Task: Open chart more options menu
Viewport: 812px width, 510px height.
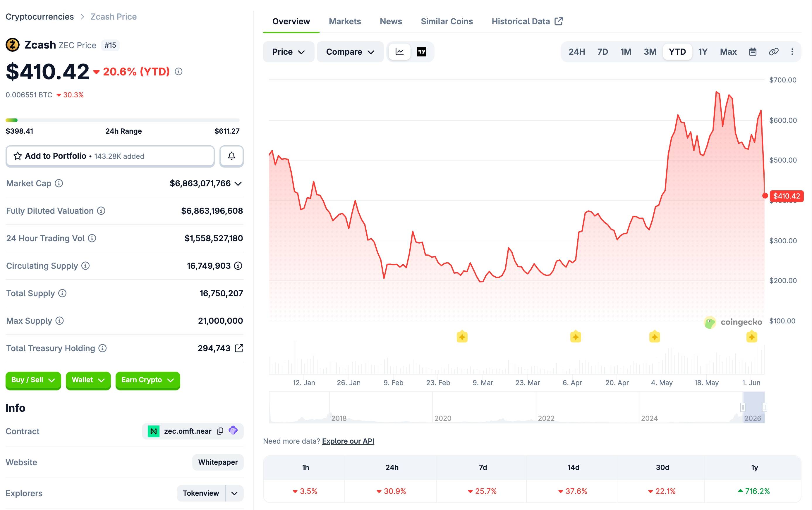Action: click(792, 52)
